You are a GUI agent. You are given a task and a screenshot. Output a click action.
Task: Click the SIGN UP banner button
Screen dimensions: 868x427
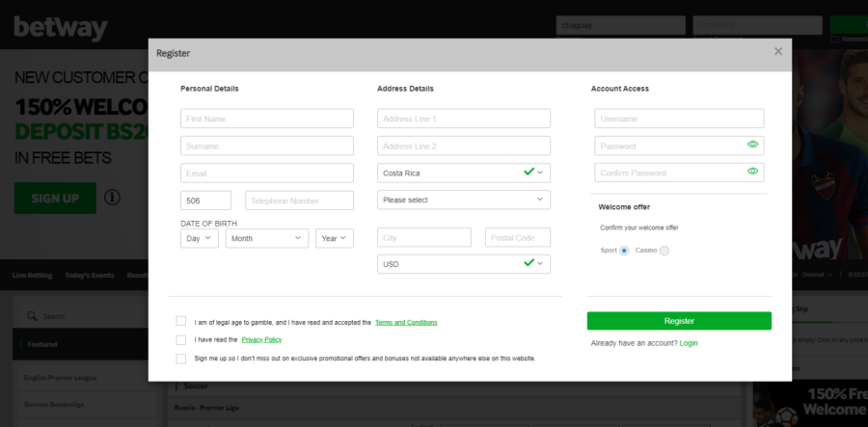click(55, 198)
